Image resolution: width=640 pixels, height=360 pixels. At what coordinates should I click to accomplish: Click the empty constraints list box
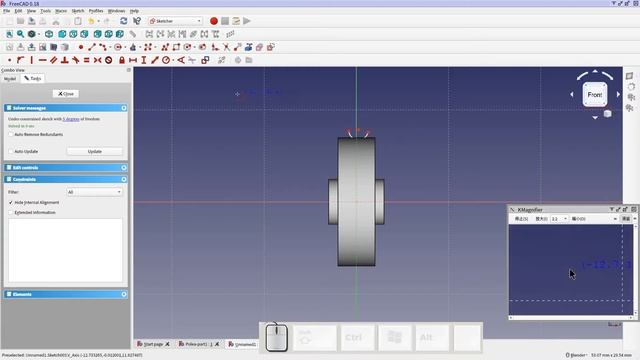pyautogui.click(x=65, y=250)
